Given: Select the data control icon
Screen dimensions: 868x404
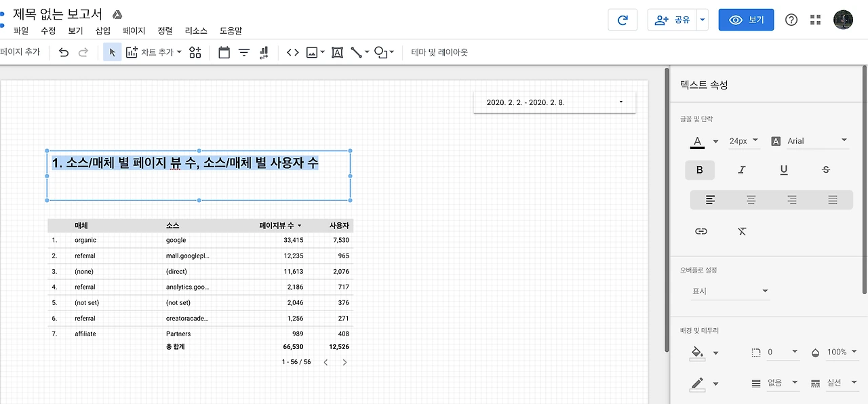Looking at the screenshot, I should (263, 52).
